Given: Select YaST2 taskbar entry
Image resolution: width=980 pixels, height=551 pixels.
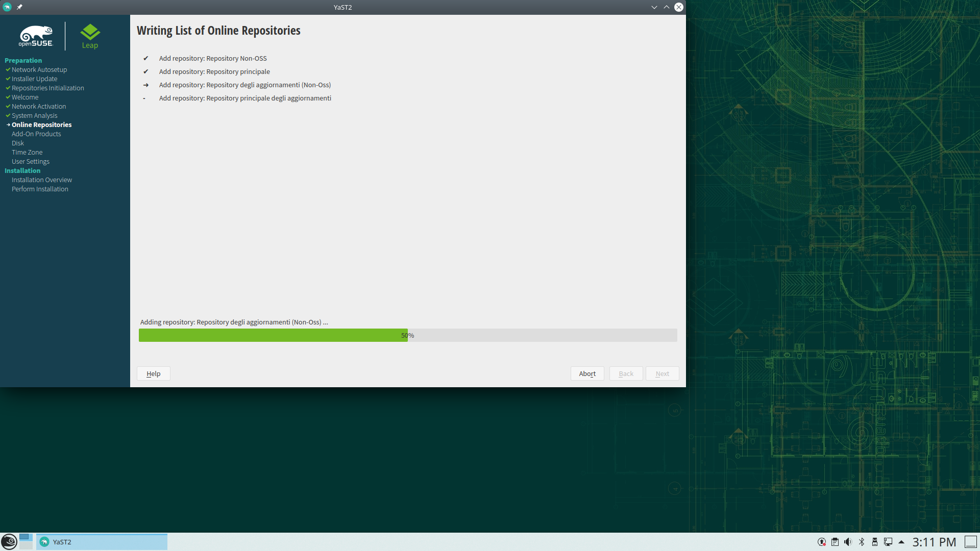Looking at the screenshot, I should (102, 542).
